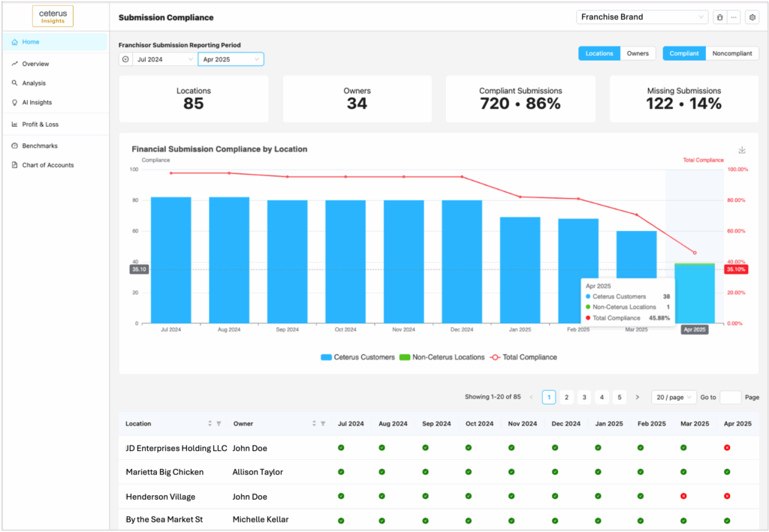Navigate to Profit & Loss

(40, 125)
